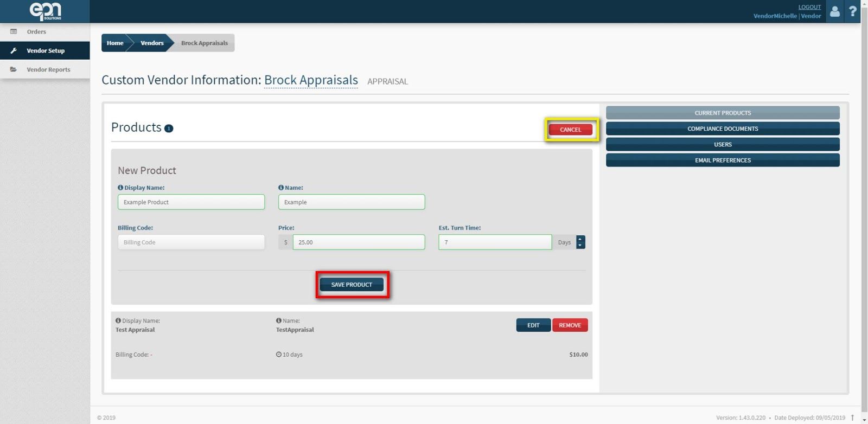Click the APPRAISAL label beside vendor name

(387, 81)
